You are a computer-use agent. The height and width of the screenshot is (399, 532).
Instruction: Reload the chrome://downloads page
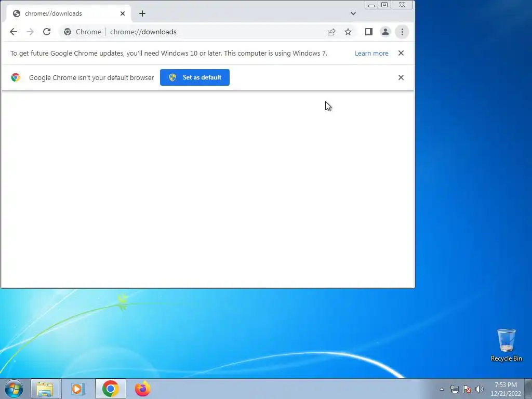click(47, 32)
